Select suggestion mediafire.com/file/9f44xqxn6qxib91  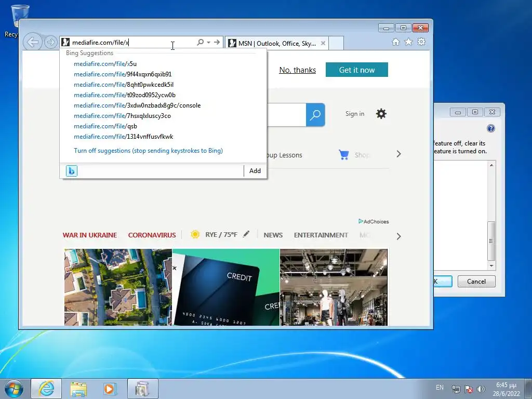[123, 74]
